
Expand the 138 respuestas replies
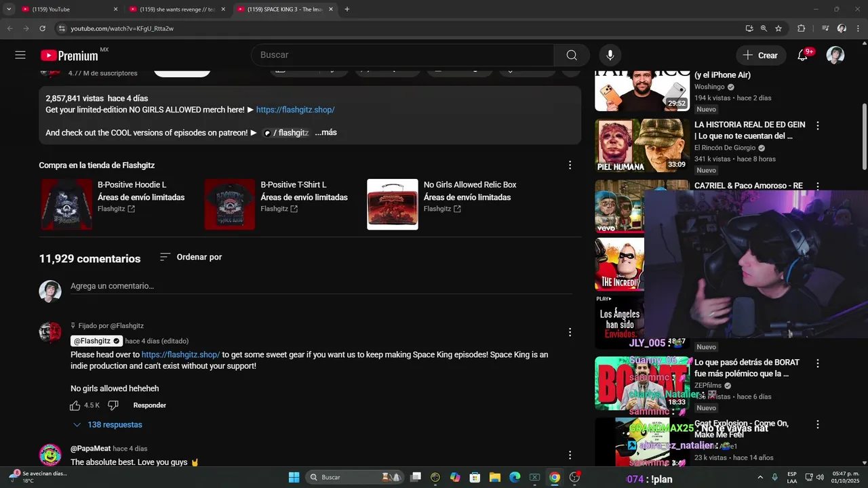coord(107,425)
